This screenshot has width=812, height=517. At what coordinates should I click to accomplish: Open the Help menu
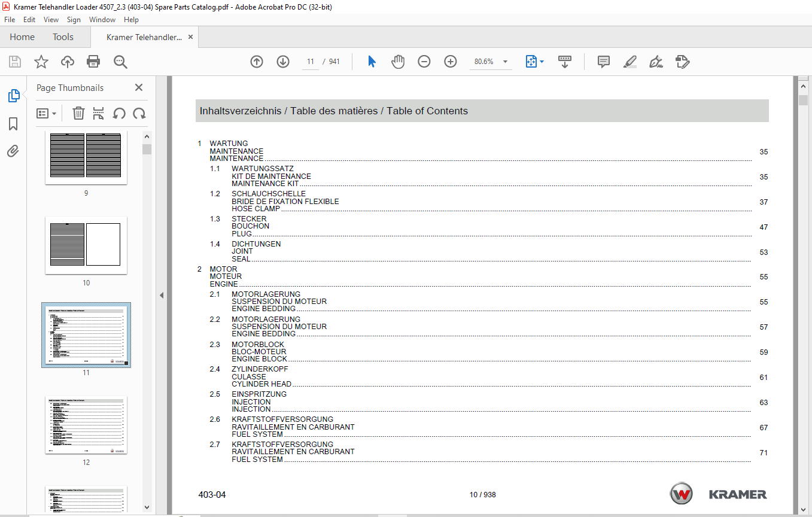click(x=131, y=20)
